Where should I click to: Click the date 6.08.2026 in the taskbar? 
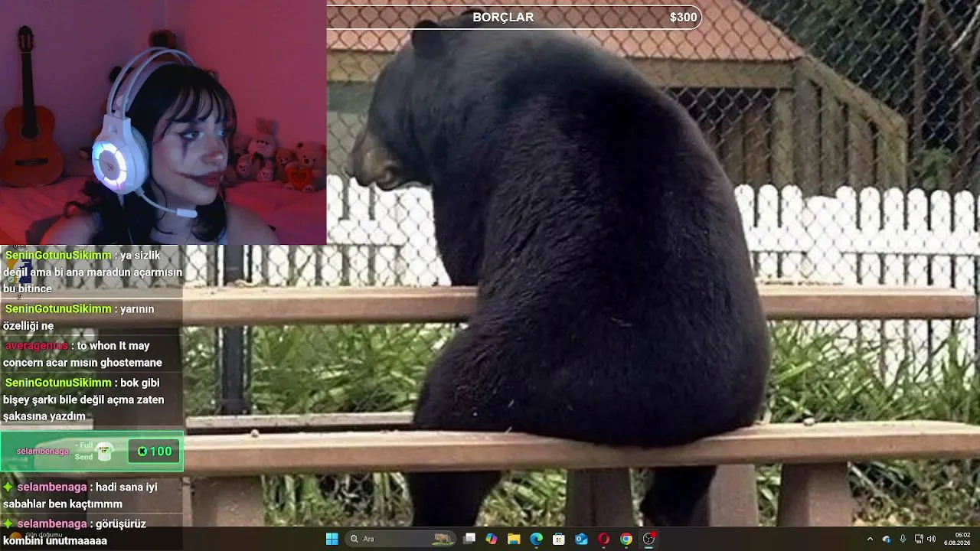click(958, 543)
